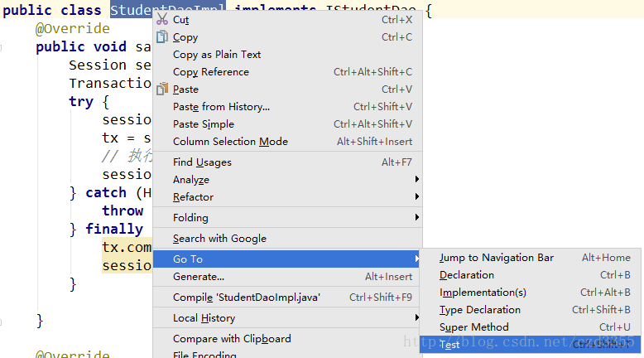Expand the Refactor submenu arrow

416,197
